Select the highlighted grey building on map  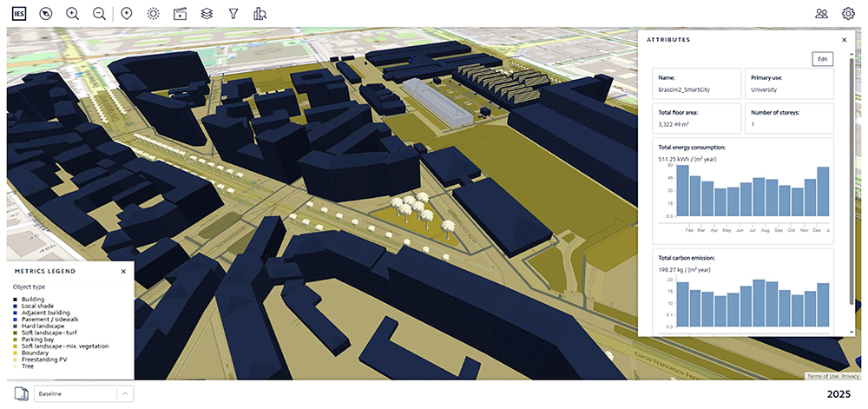point(438,102)
